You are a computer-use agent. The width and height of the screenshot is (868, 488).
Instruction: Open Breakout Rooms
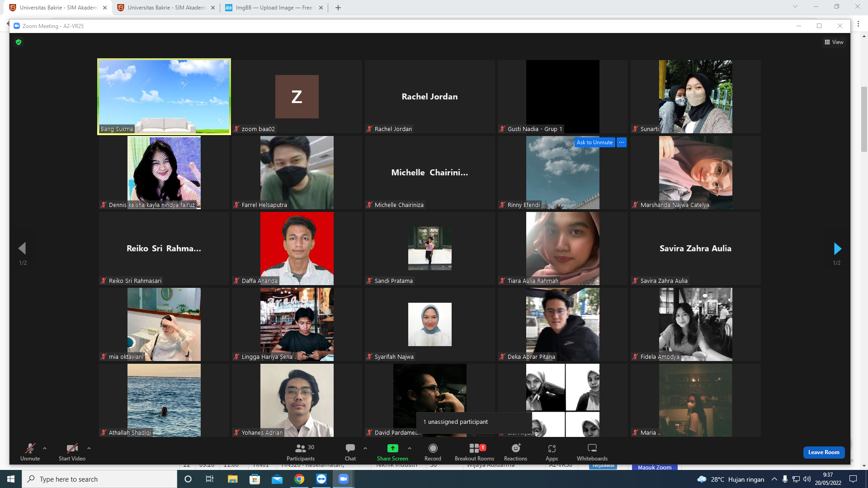click(474, 452)
